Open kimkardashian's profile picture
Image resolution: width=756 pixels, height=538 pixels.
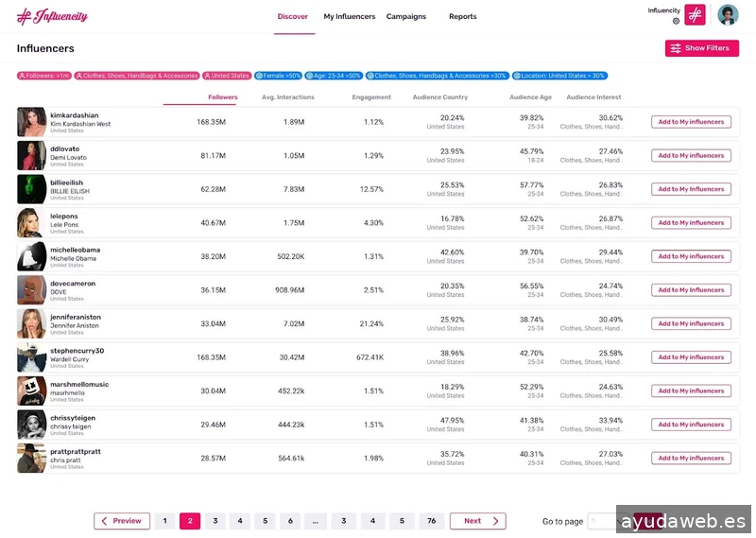(x=31, y=122)
